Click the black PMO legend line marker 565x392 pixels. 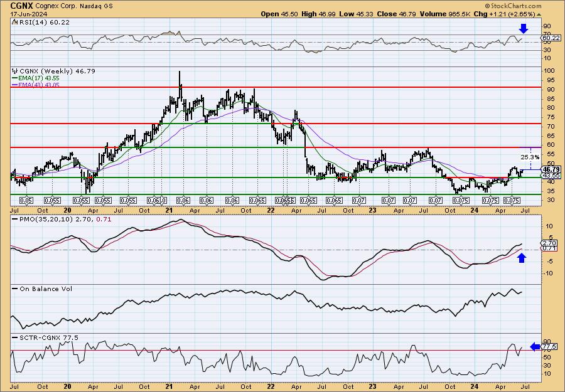pyautogui.click(x=15, y=219)
